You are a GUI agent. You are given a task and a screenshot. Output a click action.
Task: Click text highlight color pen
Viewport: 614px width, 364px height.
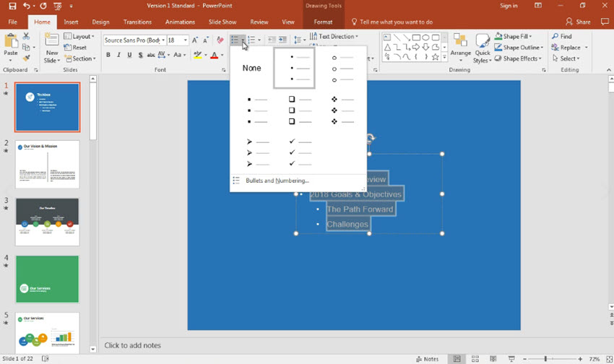pyautogui.click(x=198, y=55)
